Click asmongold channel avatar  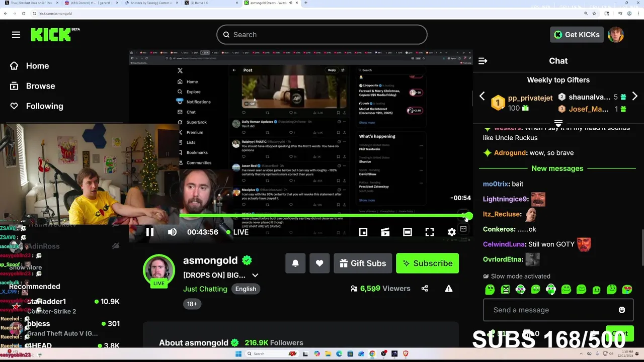[159, 271]
